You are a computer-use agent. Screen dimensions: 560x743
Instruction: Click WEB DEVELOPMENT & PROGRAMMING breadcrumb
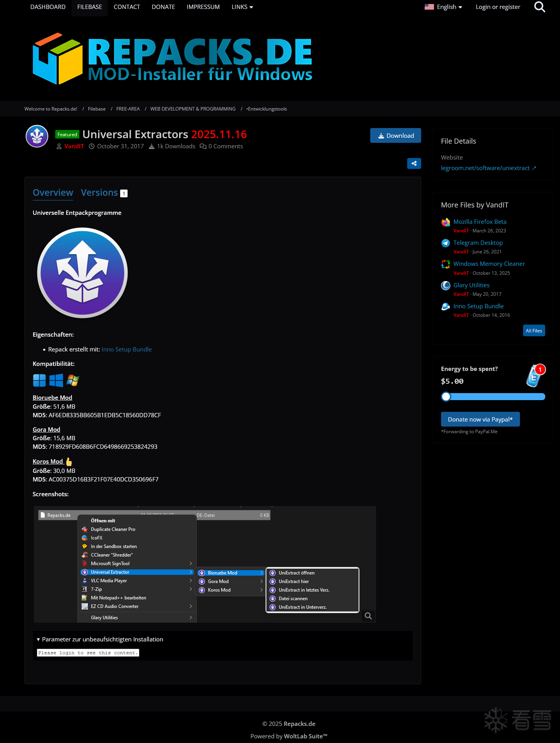193,109
